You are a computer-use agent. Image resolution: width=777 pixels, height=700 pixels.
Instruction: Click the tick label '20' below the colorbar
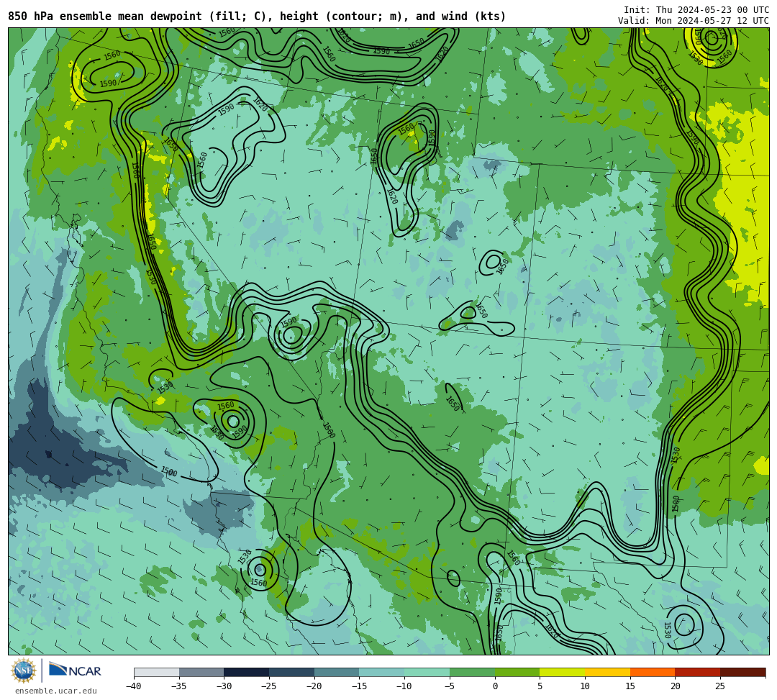click(676, 686)
